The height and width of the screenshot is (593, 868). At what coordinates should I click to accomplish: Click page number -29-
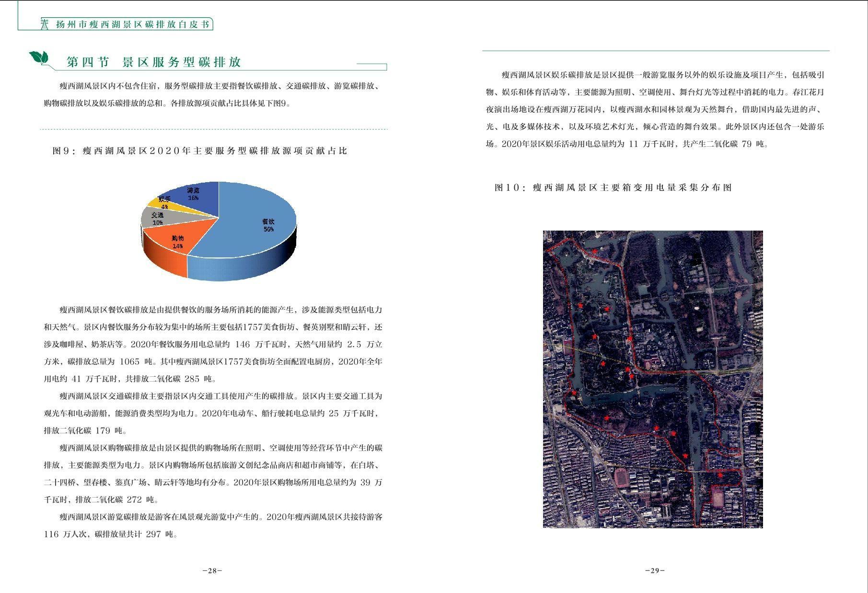pyautogui.click(x=655, y=570)
